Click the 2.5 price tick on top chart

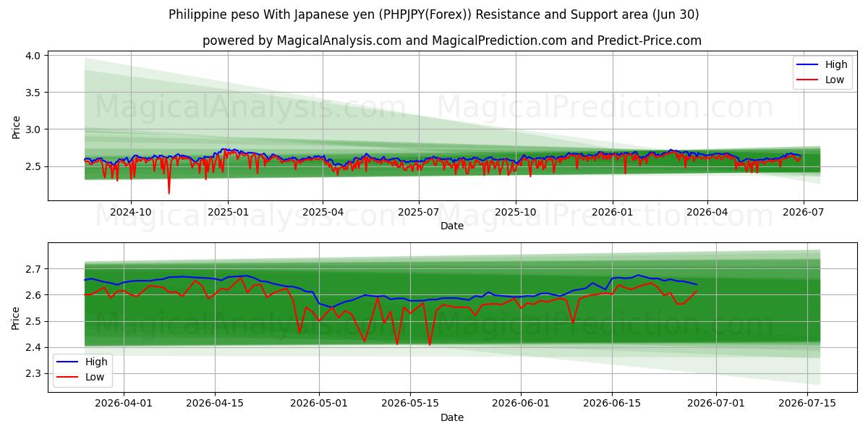pyautogui.click(x=35, y=166)
